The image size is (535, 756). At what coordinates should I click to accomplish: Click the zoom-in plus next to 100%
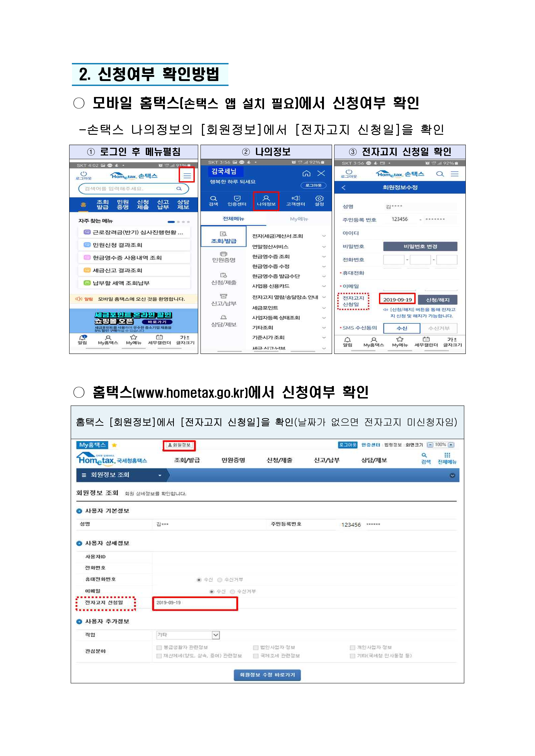(x=451, y=445)
